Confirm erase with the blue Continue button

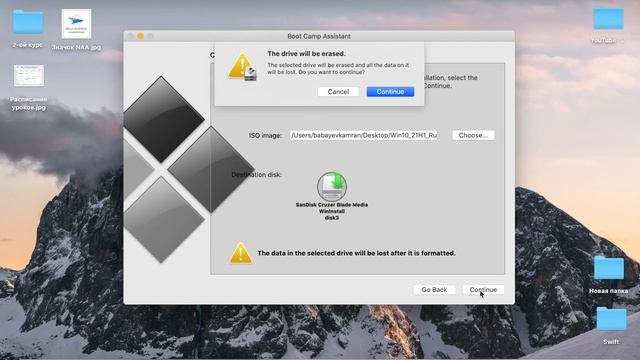click(390, 92)
